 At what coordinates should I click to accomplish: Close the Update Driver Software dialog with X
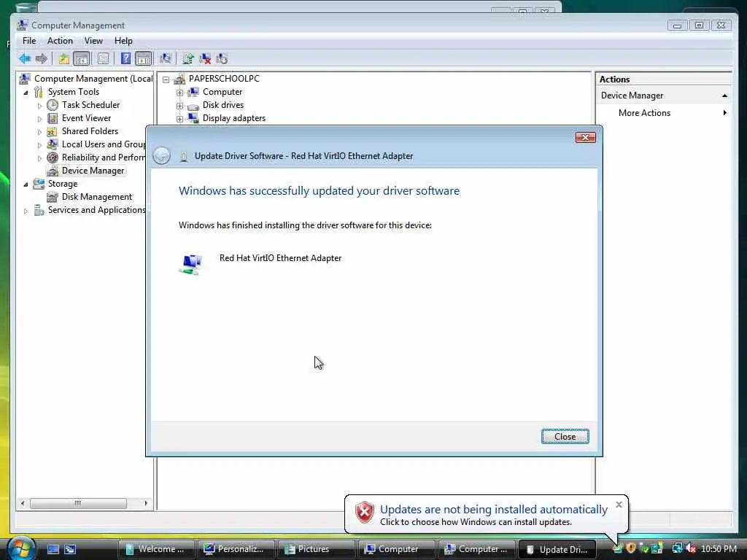click(x=586, y=138)
